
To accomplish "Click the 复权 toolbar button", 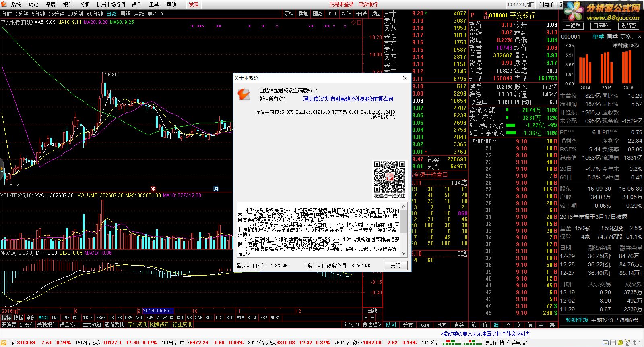I will pos(289,14).
